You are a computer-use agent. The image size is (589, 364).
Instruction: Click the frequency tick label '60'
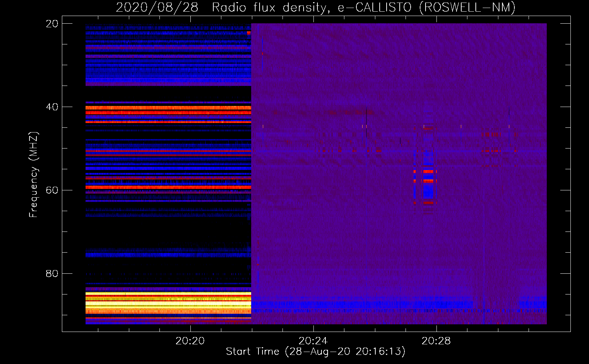pyautogui.click(x=52, y=190)
